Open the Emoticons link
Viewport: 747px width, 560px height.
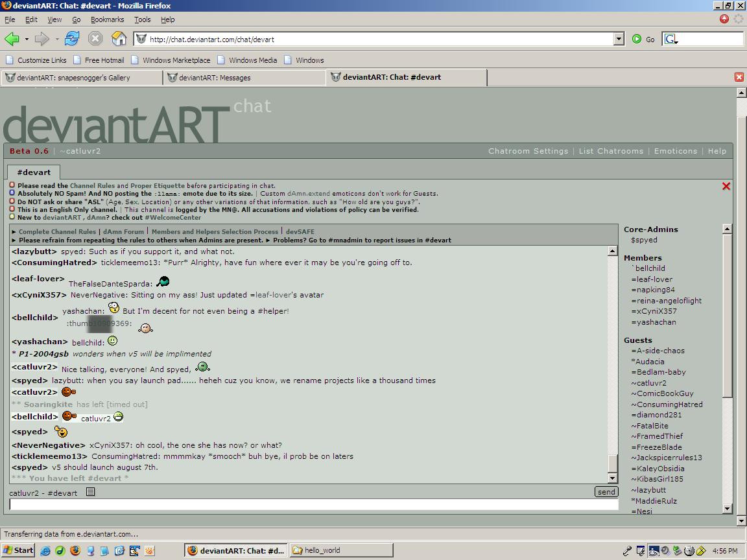[675, 151]
